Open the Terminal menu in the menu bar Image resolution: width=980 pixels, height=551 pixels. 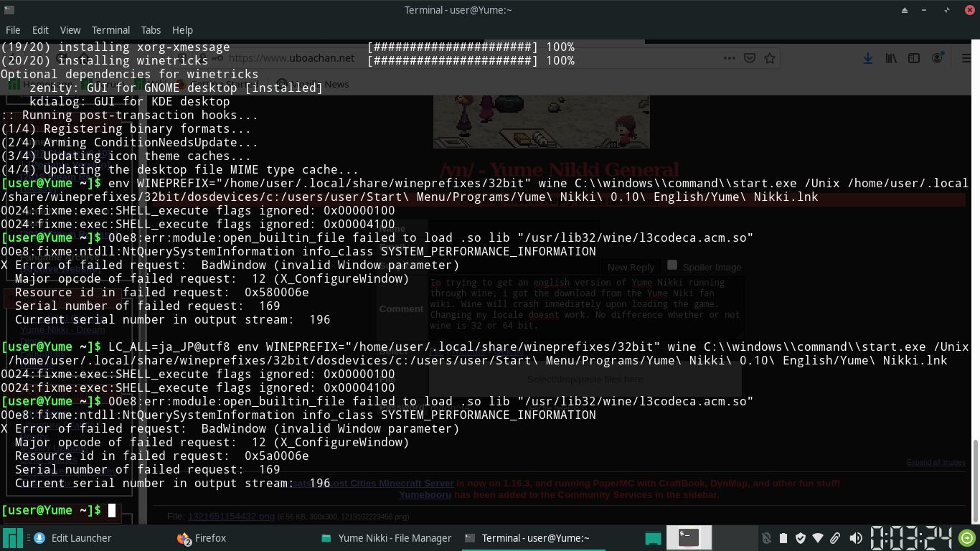[x=110, y=30]
